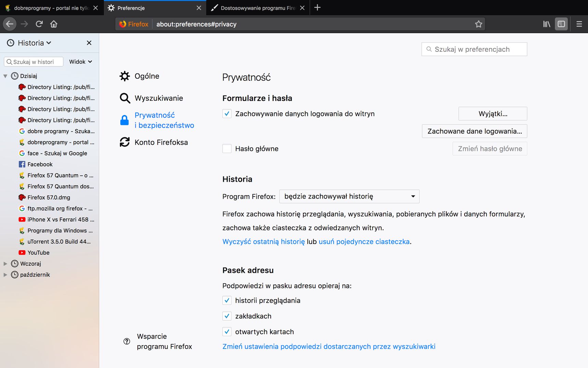Click the Firefox 57.0.dmg entry icon
This screenshot has width=588, height=368.
pos(22,198)
